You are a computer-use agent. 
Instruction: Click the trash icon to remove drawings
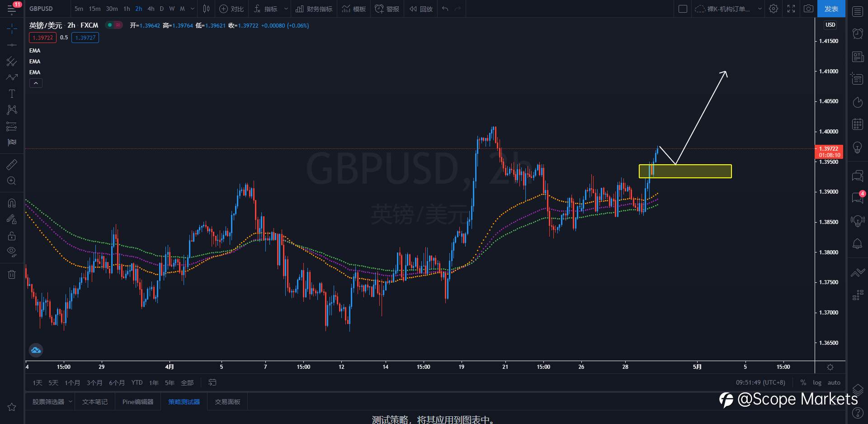12,274
